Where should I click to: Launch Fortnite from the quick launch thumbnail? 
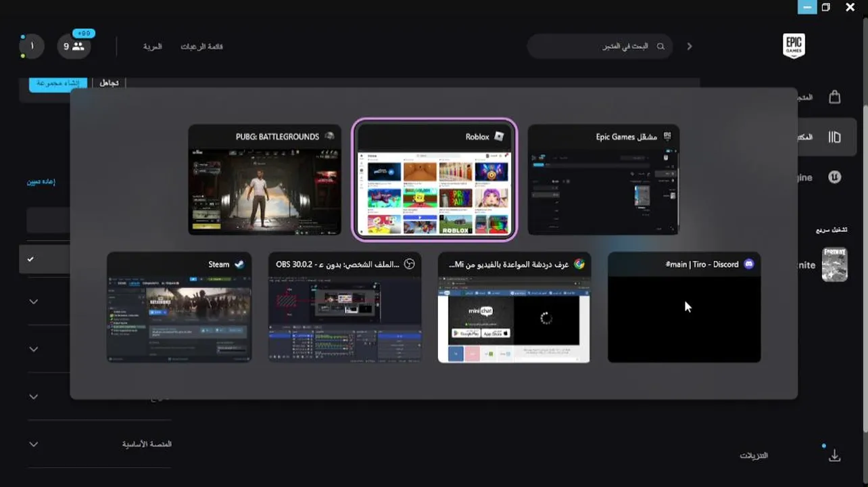[834, 264]
